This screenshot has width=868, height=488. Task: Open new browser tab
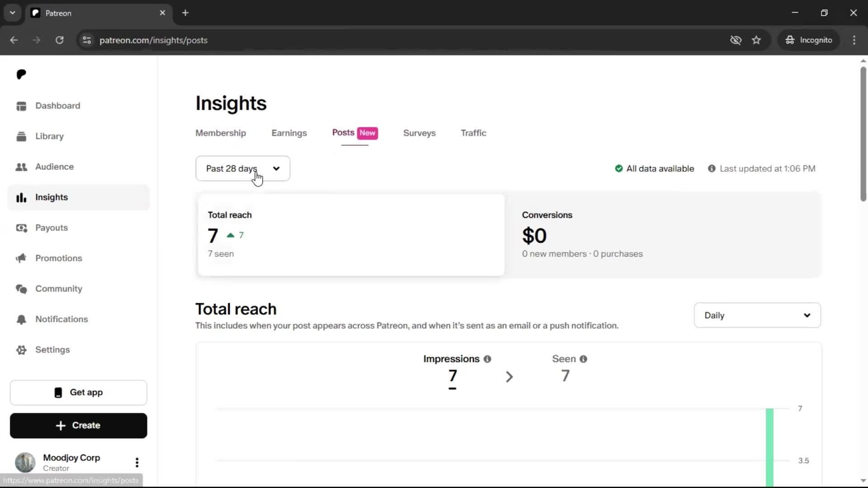click(185, 13)
